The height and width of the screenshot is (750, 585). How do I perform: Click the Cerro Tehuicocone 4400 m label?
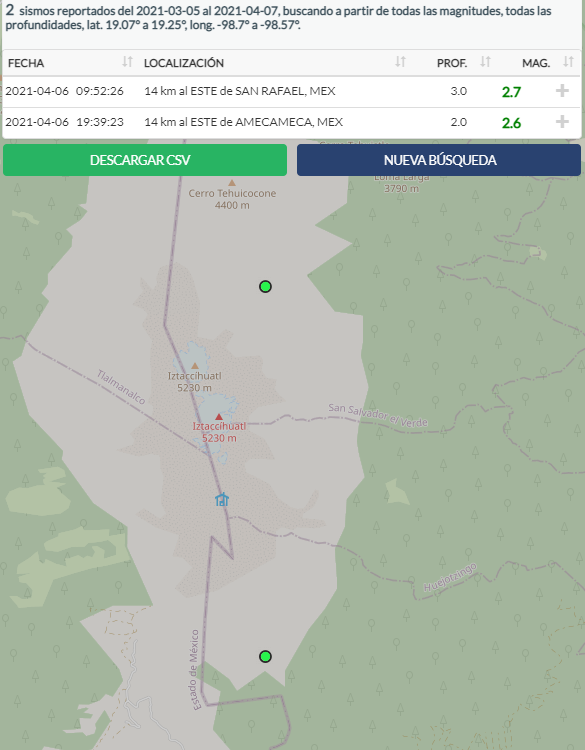pyautogui.click(x=232, y=199)
